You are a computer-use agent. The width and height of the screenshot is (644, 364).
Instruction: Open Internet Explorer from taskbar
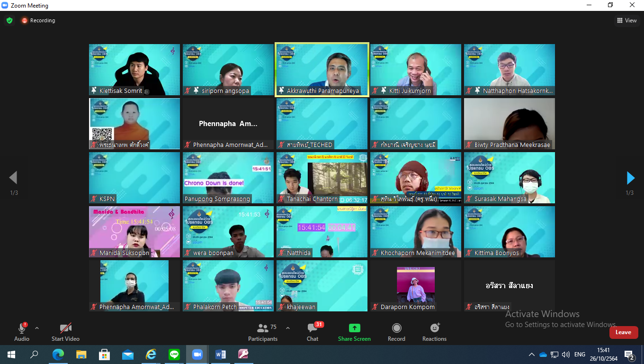(151, 354)
